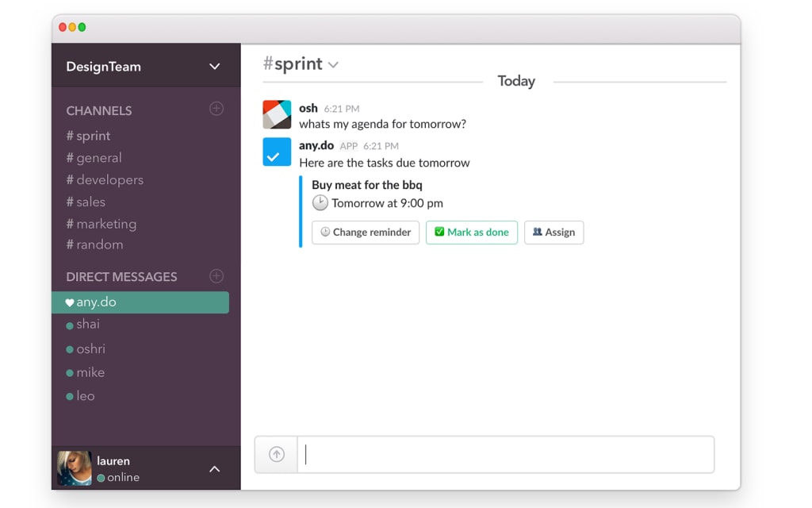Click the Assign button
The image size is (812, 508).
pyautogui.click(x=554, y=233)
